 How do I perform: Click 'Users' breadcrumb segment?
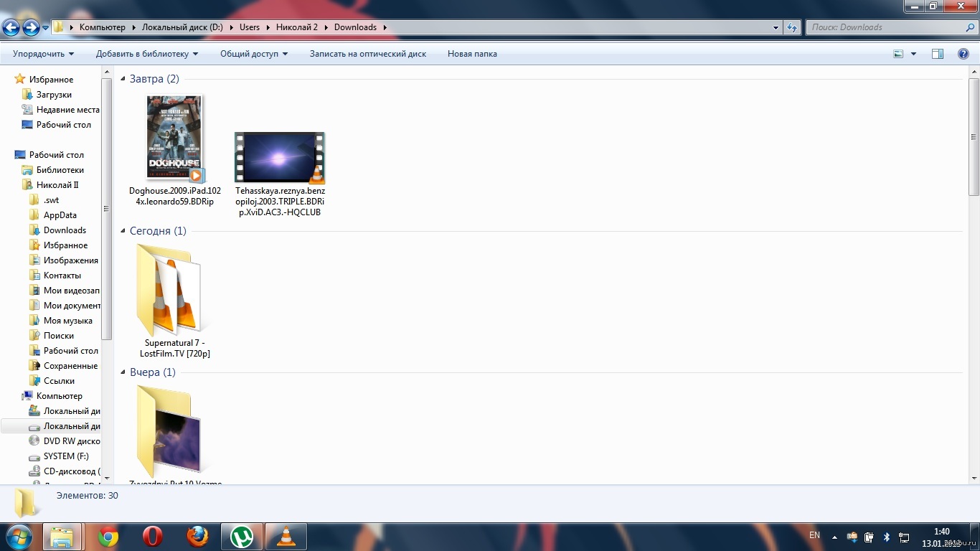pyautogui.click(x=250, y=27)
